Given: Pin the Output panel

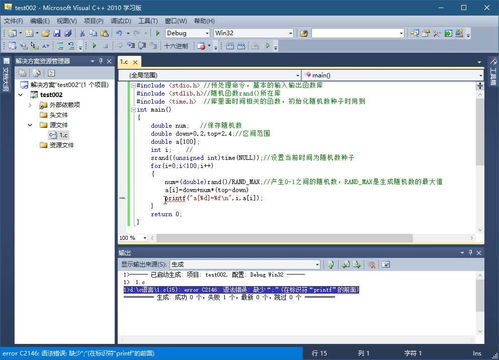Looking at the screenshot, I should pos(471,253).
